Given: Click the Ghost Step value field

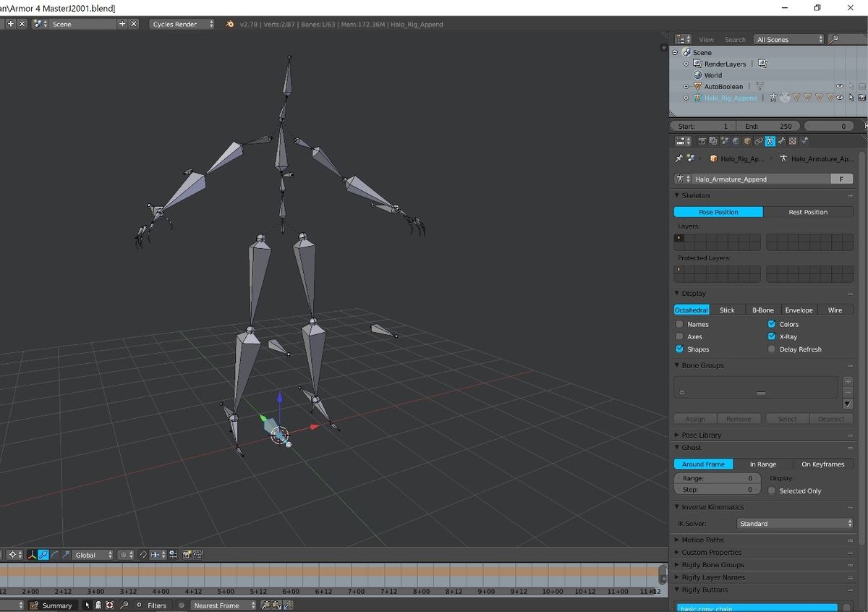Looking at the screenshot, I should [x=717, y=490].
